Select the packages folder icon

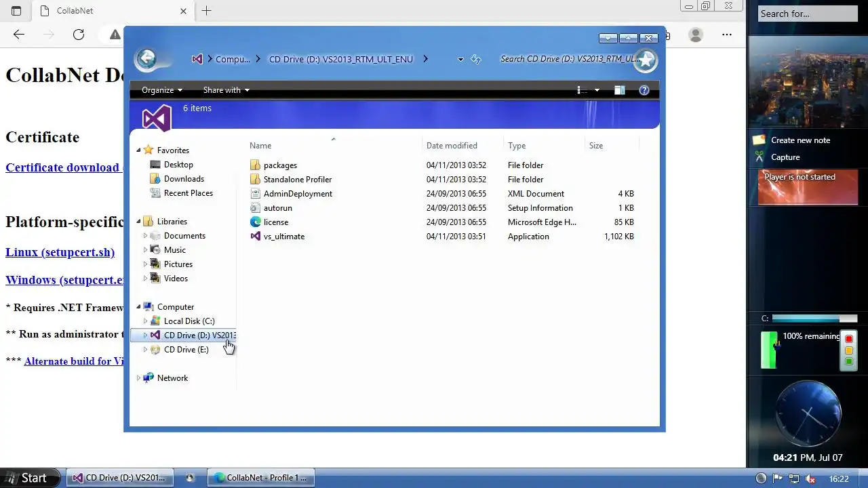coord(255,165)
